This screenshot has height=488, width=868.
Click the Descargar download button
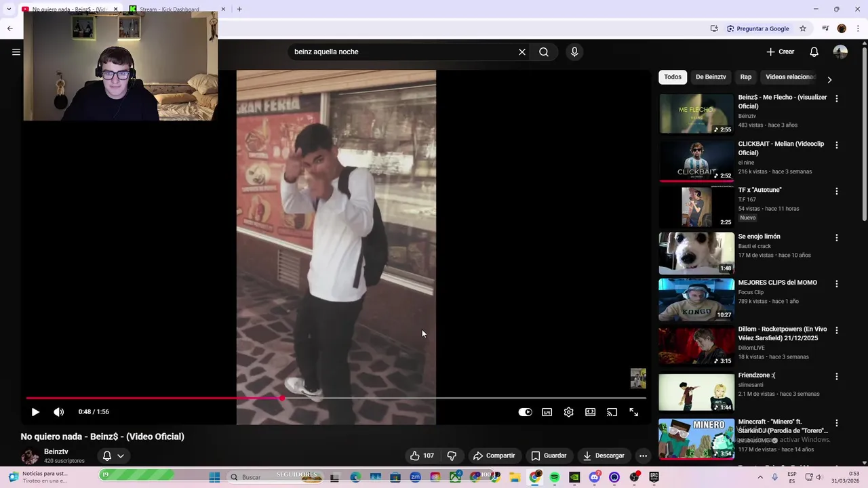tap(604, 455)
